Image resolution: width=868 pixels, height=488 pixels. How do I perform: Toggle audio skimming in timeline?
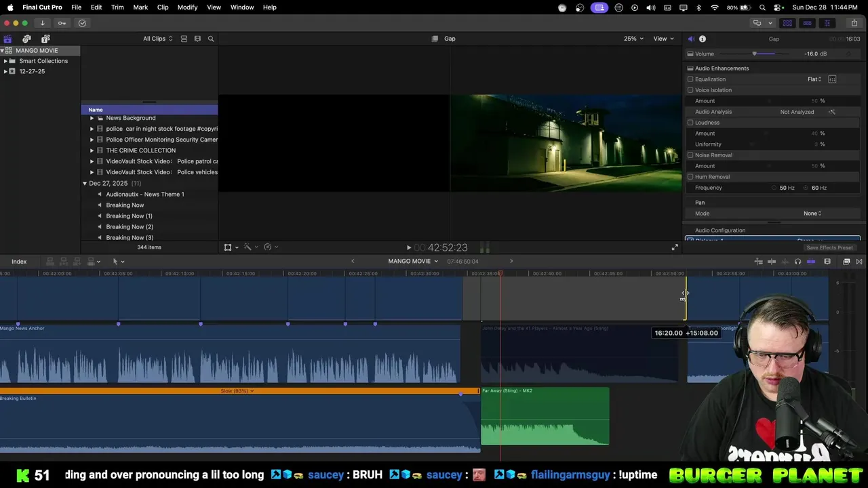click(x=785, y=262)
